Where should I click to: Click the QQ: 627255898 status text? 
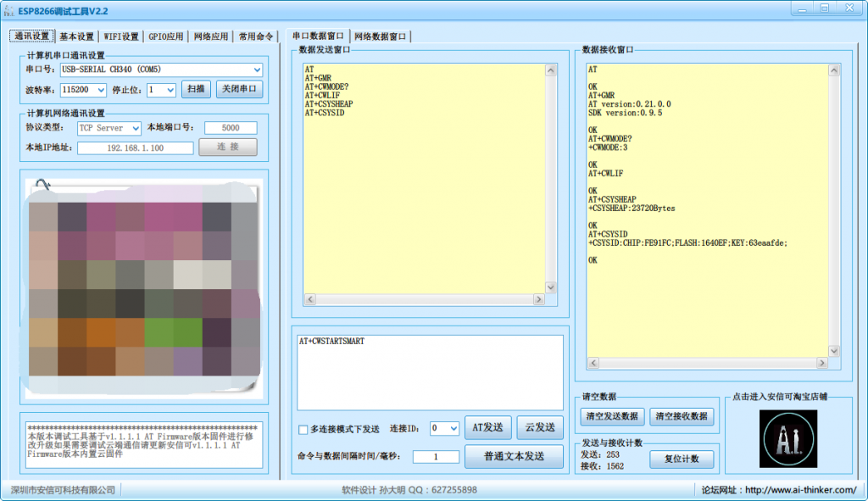[x=442, y=490]
